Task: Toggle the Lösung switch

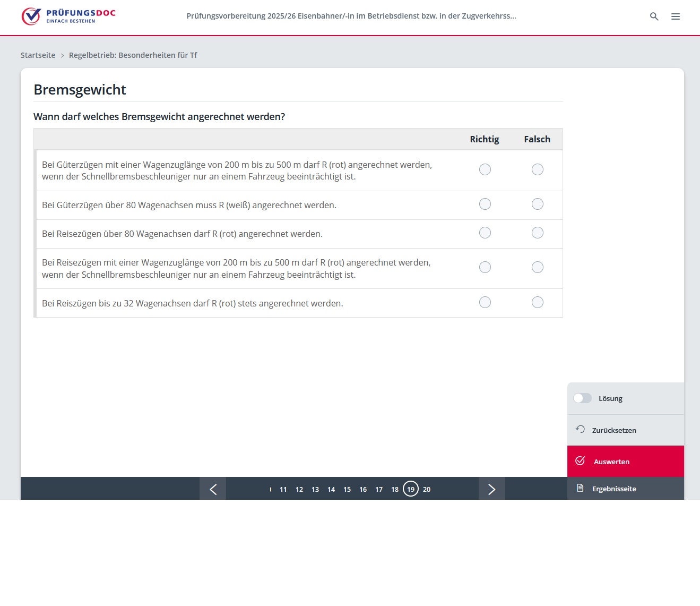Action: (582, 398)
